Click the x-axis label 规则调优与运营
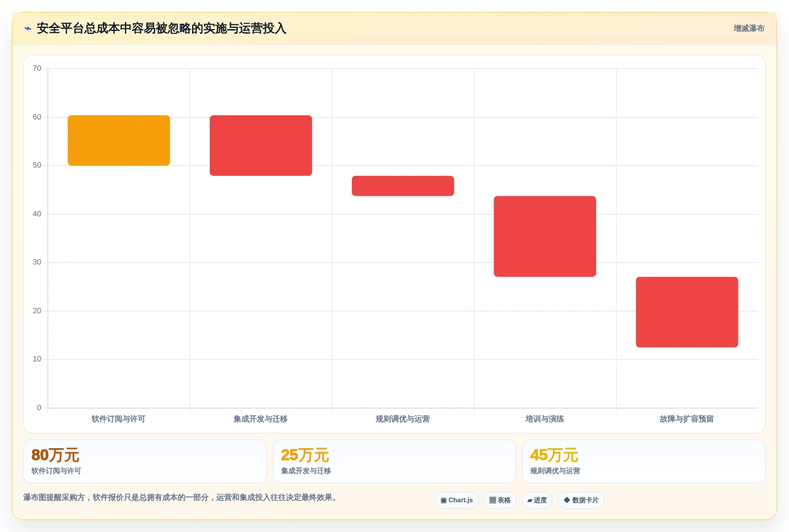The height and width of the screenshot is (532, 789). (x=403, y=419)
